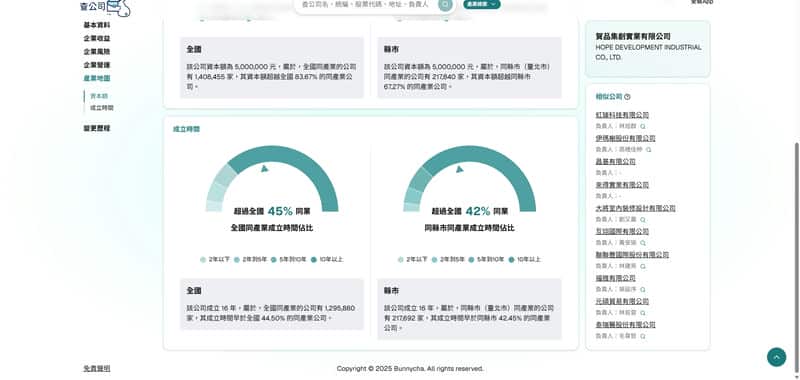This screenshot has width=800, height=380.
Task: Toggle 2年到5年 legend in county chart
Action: click(448, 260)
